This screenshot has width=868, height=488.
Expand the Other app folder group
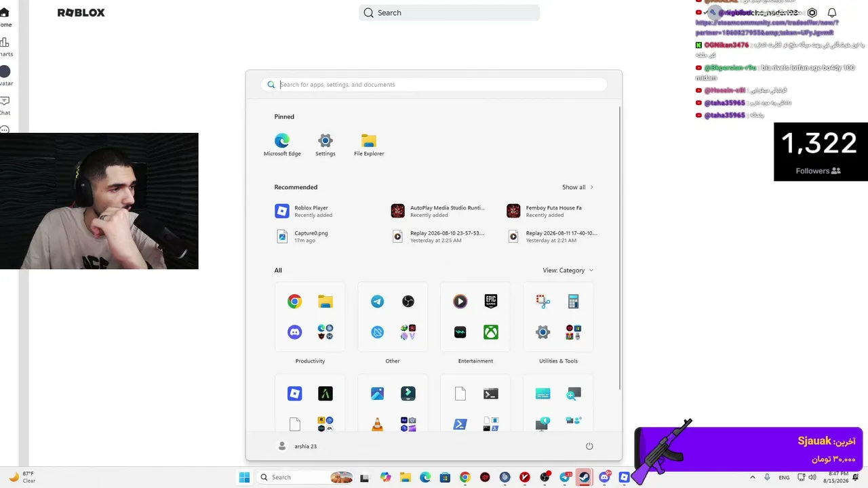pos(408,332)
